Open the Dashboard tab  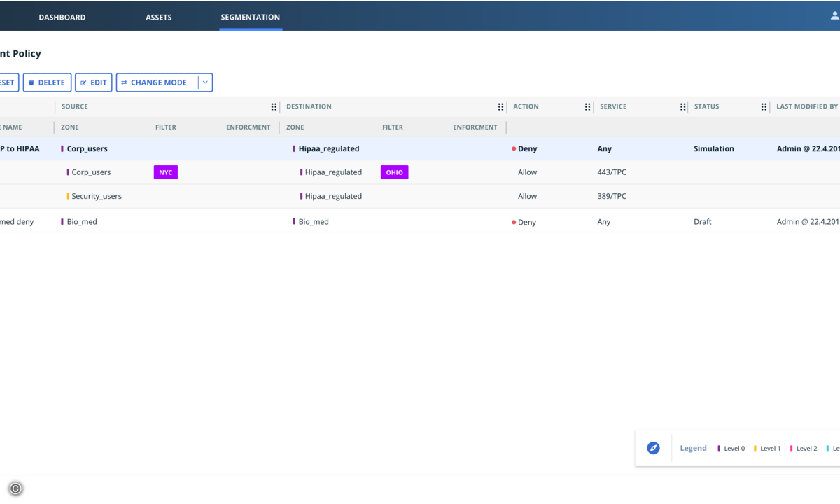point(62,17)
